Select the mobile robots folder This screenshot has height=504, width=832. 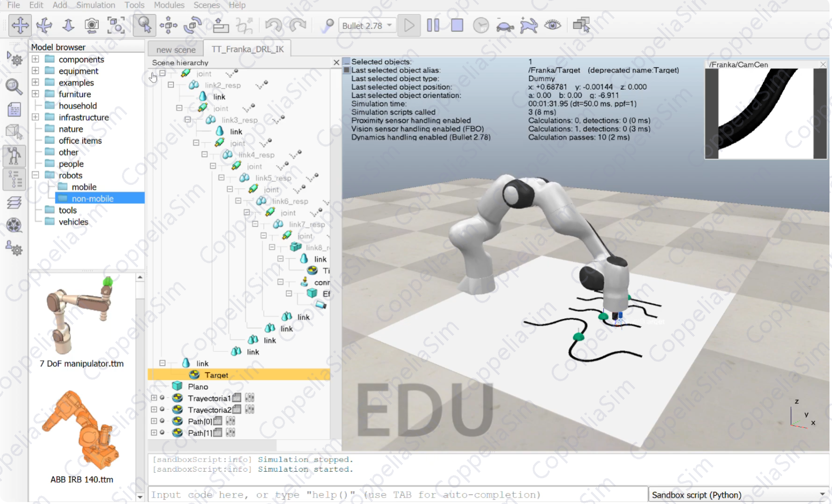click(x=84, y=187)
